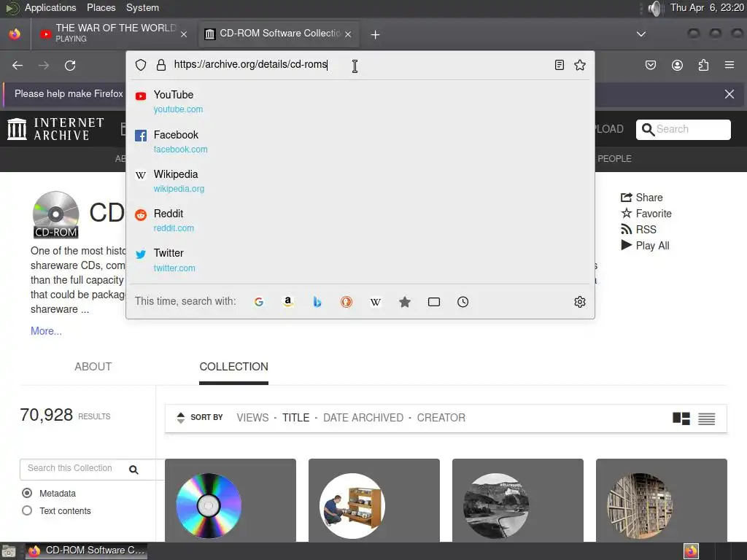Open the Hollywood sign thumbnail
Screen dimensions: 747x560
pyautogui.click(x=496, y=505)
